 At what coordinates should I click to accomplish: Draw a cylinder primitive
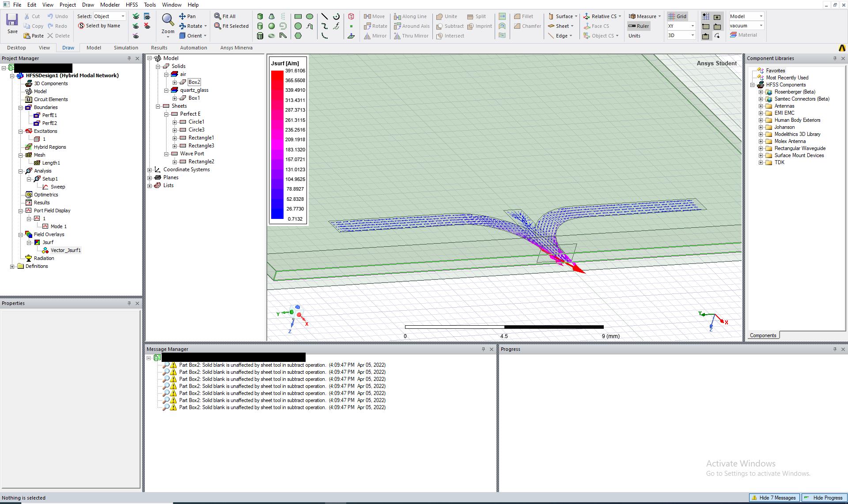click(x=260, y=26)
